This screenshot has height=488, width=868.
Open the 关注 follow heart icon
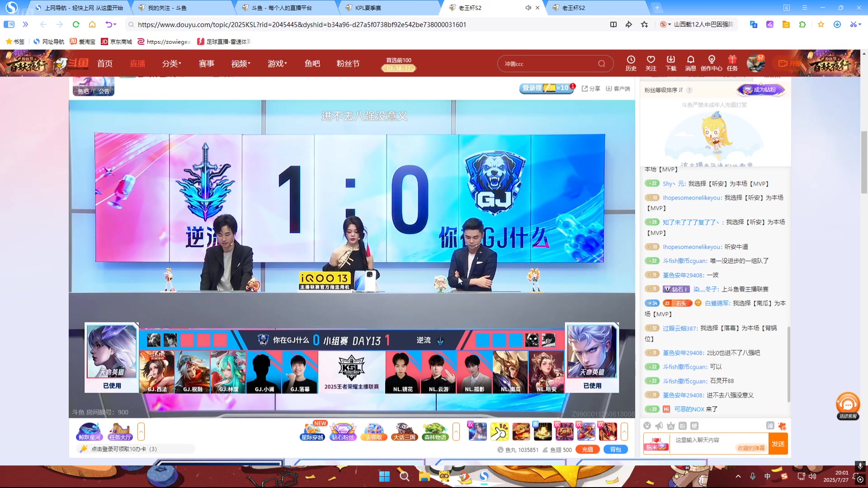651,63
